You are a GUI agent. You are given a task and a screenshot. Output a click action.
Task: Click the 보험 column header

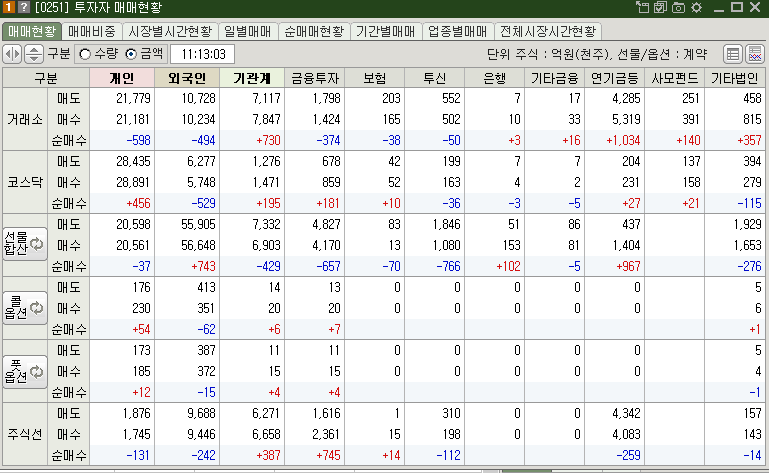(375, 78)
